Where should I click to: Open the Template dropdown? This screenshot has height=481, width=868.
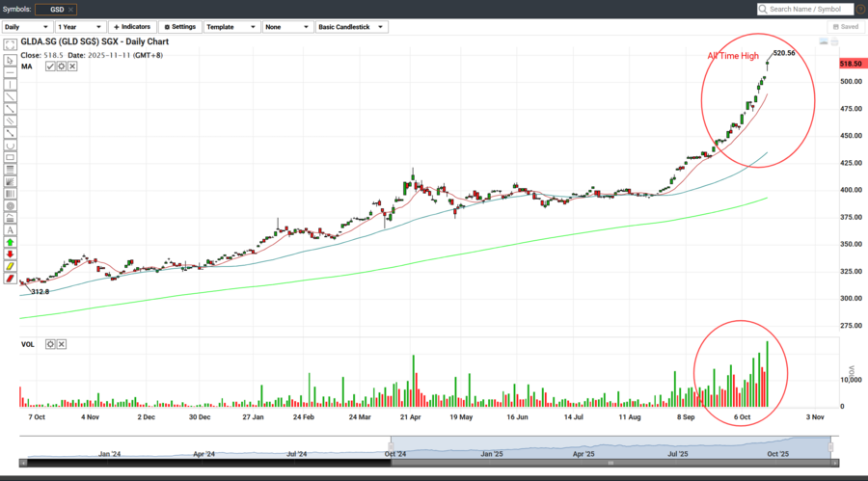click(x=231, y=27)
